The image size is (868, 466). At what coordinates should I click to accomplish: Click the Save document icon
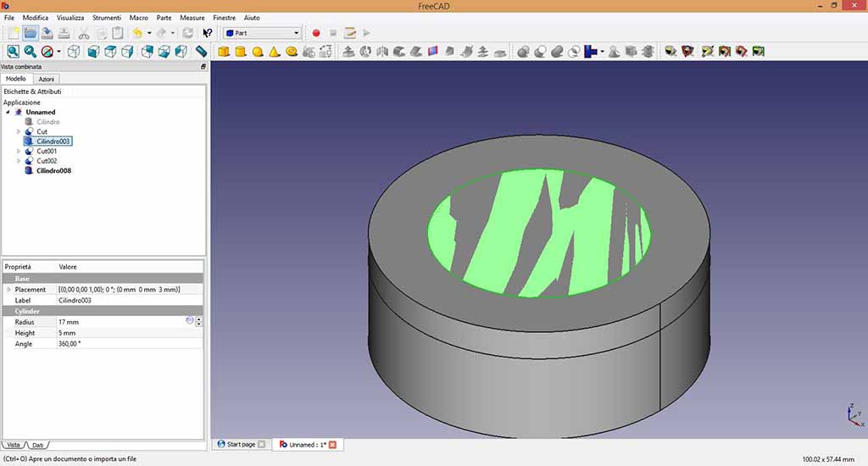point(47,33)
